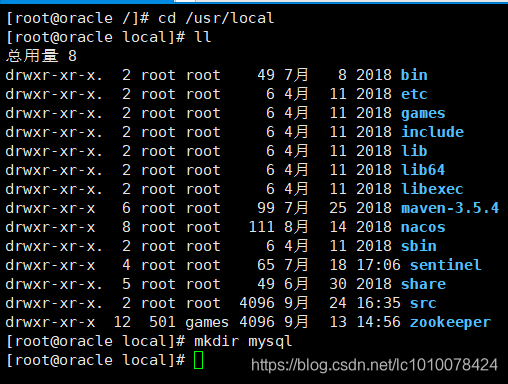Click the white group name 'games' in zookeeper row
Image resolution: width=508 pixels, height=384 pixels.
click(207, 323)
